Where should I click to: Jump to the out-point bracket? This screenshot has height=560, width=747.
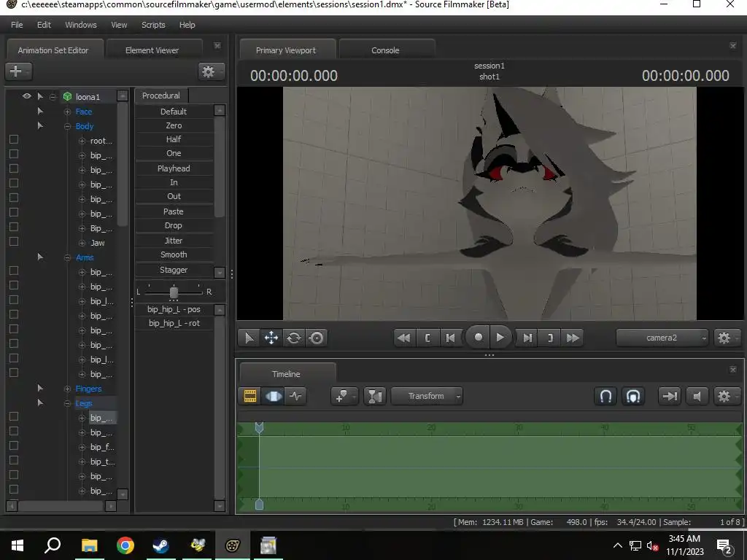coord(550,338)
